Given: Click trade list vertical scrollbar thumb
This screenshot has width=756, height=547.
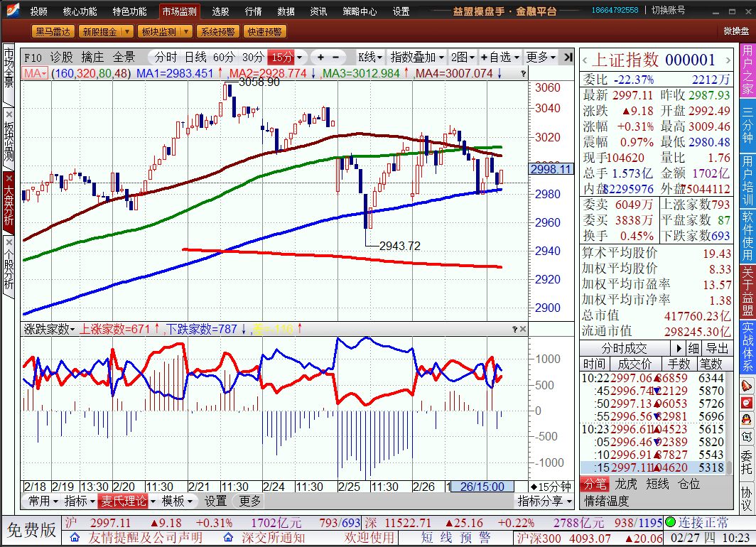Looking at the screenshot, I should pos(730,468).
